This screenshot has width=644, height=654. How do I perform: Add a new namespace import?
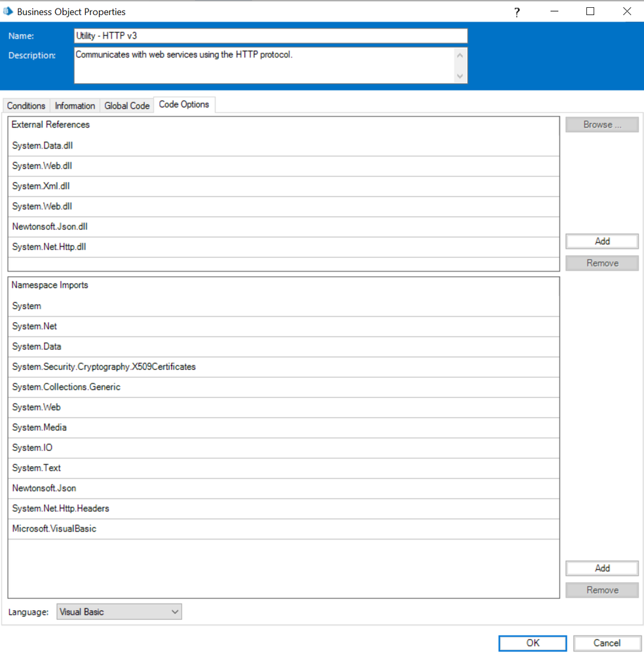pos(602,568)
